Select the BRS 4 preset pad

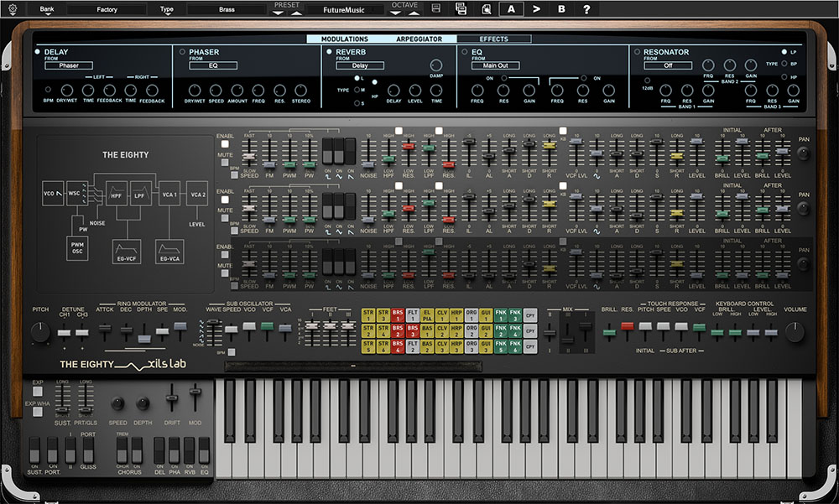(x=398, y=346)
